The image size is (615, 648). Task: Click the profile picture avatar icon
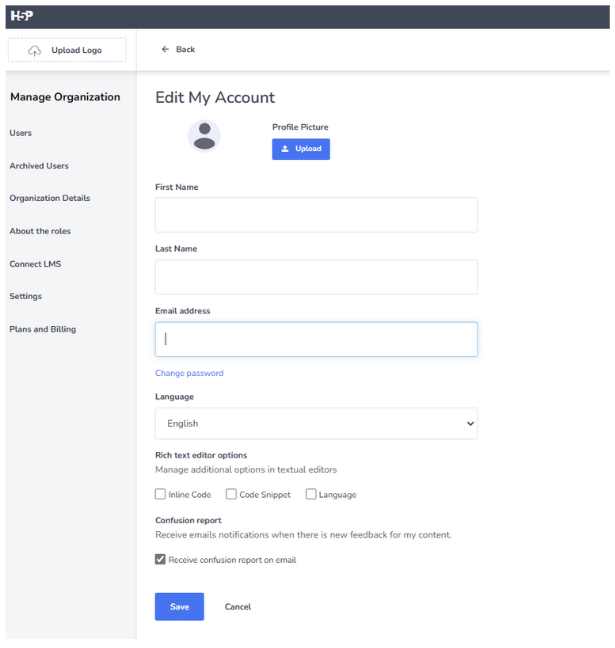click(204, 136)
